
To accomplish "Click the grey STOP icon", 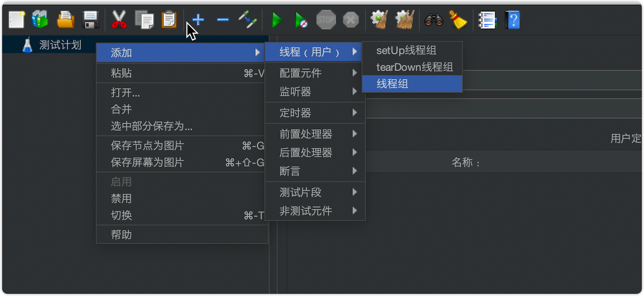I will click(326, 20).
